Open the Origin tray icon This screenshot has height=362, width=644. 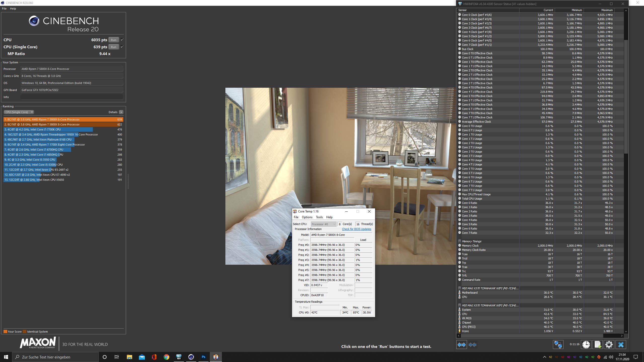[x=599, y=357]
